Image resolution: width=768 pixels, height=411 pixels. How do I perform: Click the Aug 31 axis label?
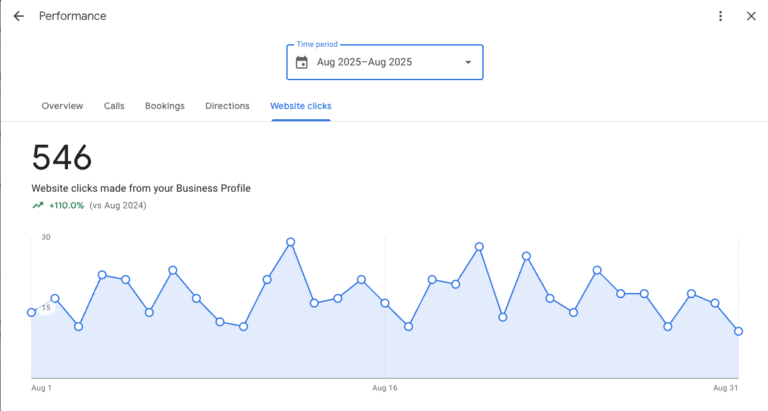pos(725,387)
